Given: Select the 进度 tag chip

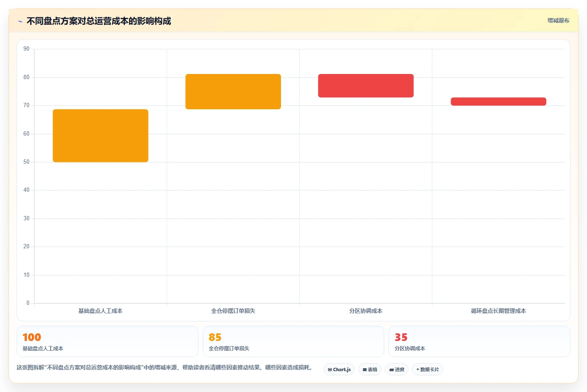Looking at the screenshot, I should [x=397, y=369].
